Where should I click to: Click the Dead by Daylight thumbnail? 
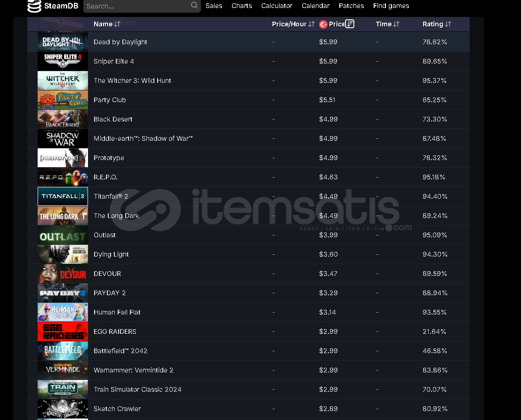tap(63, 42)
